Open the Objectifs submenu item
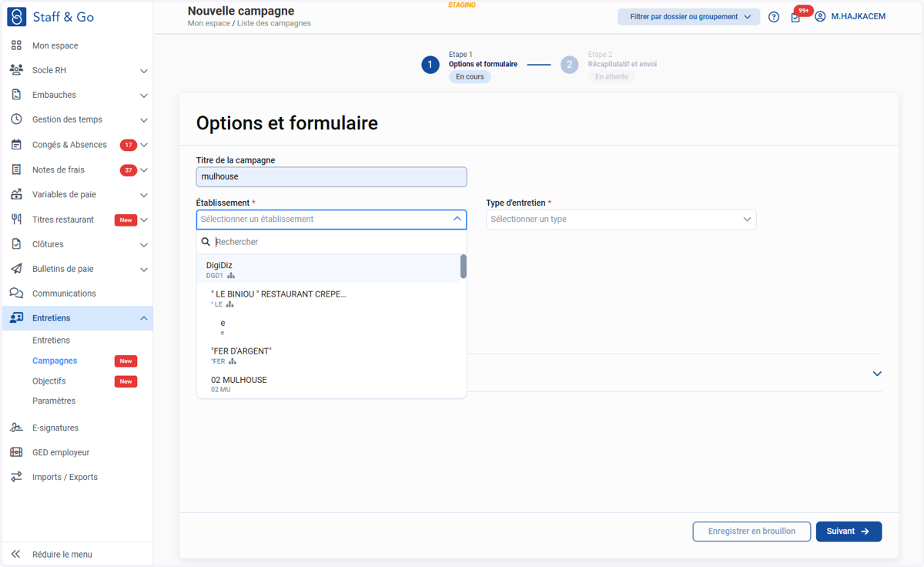Image resolution: width=924 pixels, height=567 pixels. (49, 381)
